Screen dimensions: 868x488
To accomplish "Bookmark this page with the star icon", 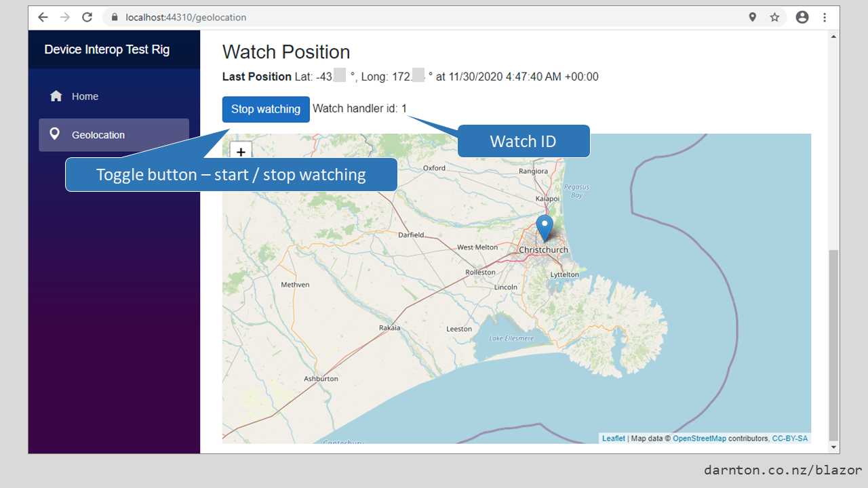I will click(774, 18).
